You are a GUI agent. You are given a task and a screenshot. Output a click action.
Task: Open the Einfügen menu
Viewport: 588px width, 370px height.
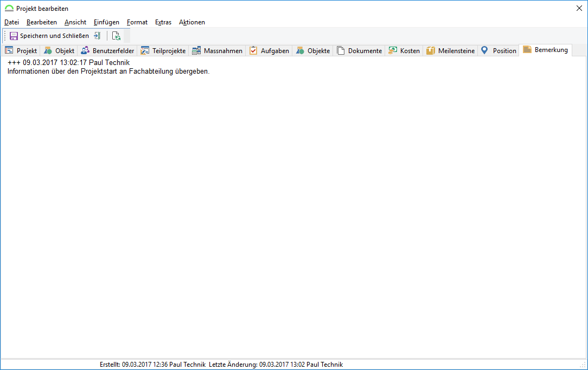click(x=106, y=22)
